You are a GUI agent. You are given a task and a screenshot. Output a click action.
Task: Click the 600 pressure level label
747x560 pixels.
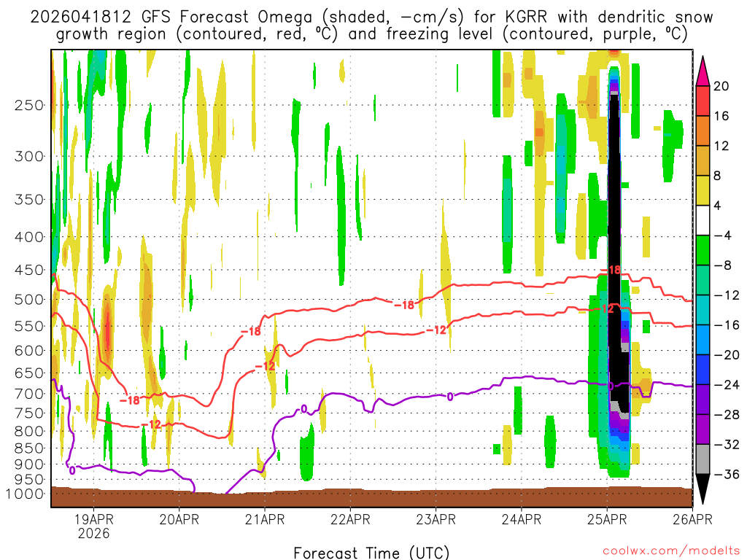(29, 351)
